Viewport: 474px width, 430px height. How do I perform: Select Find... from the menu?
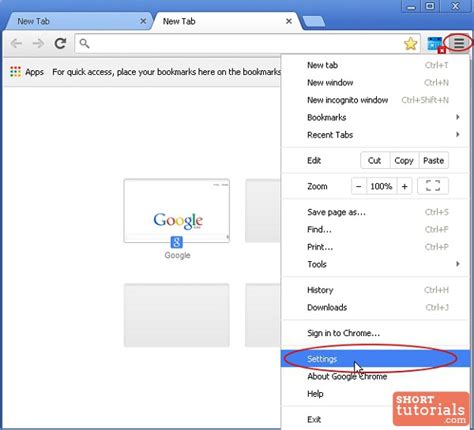point(375,230)
